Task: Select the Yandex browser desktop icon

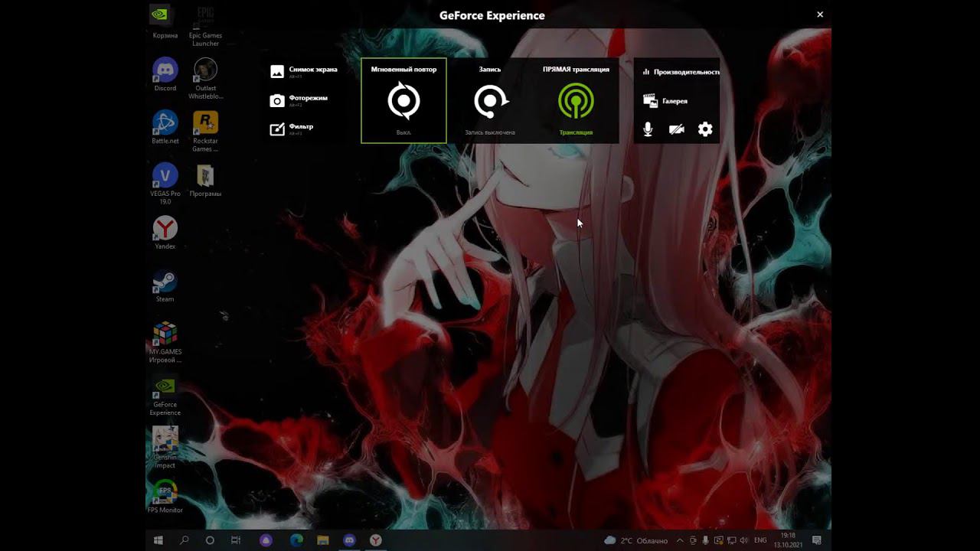Action: [x=165, y=233]
